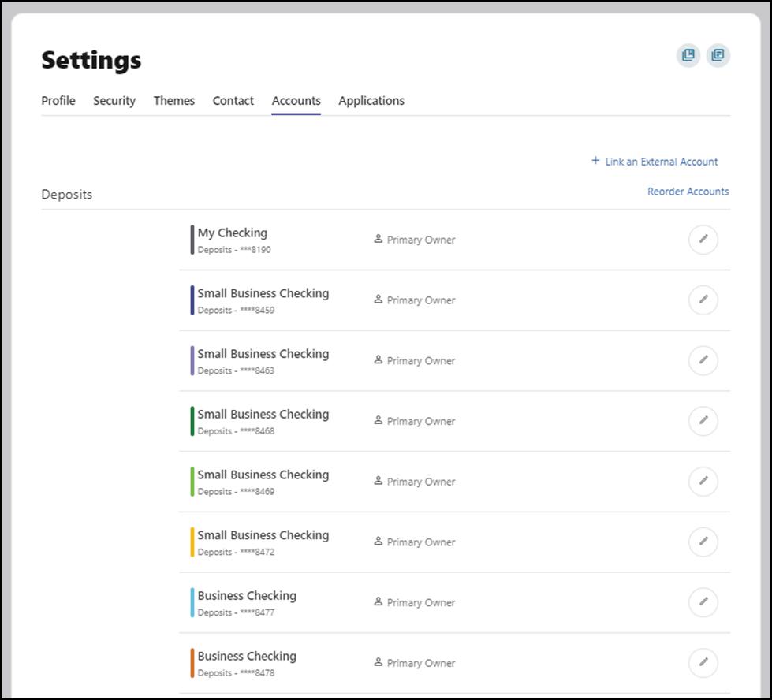The width and height of the screenshot is (772, 700).
Task: Edit the My Checking account
Action: pos(703,240)
